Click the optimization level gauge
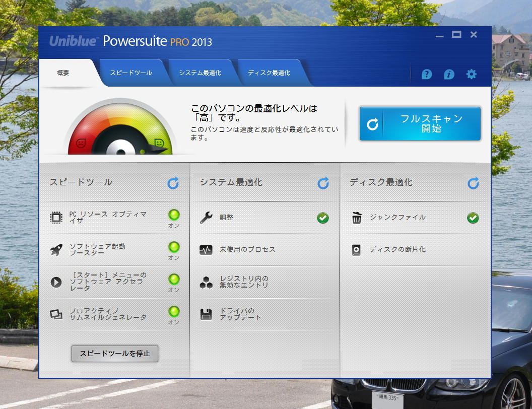The height and width of the screenshot is (409, 532). pos(120,127)
